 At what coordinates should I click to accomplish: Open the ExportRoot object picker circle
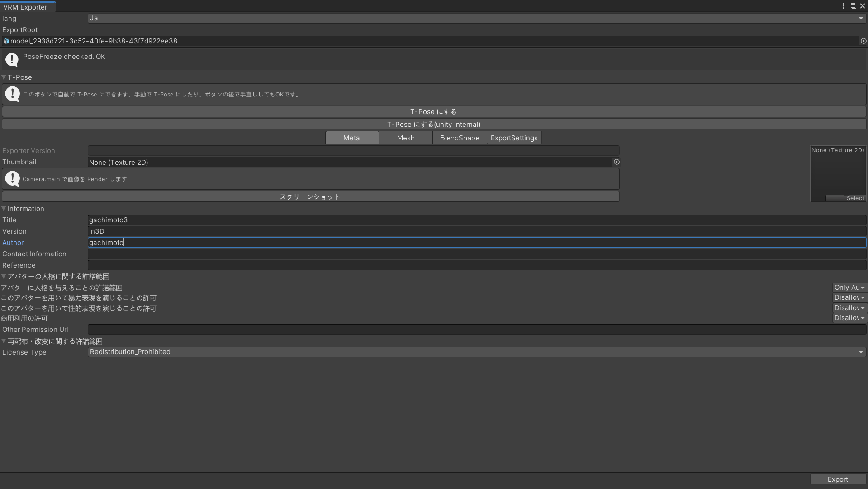(x=863, y=41)
